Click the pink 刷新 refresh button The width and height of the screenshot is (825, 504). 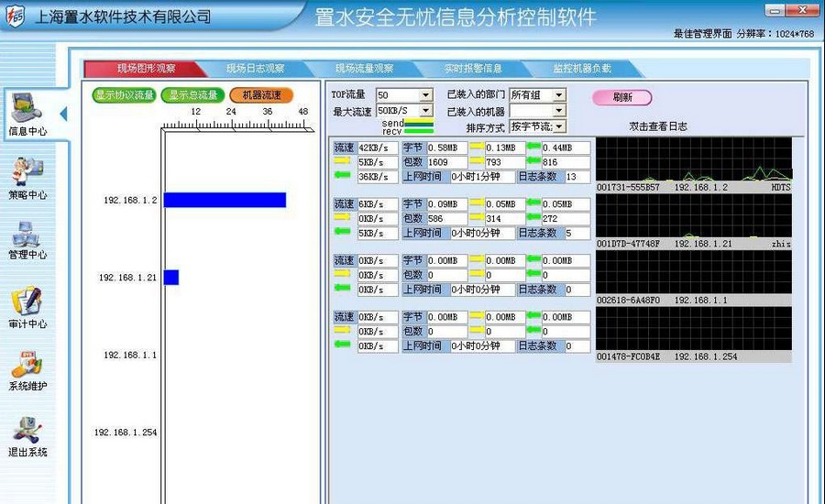[x=621, y=97]
